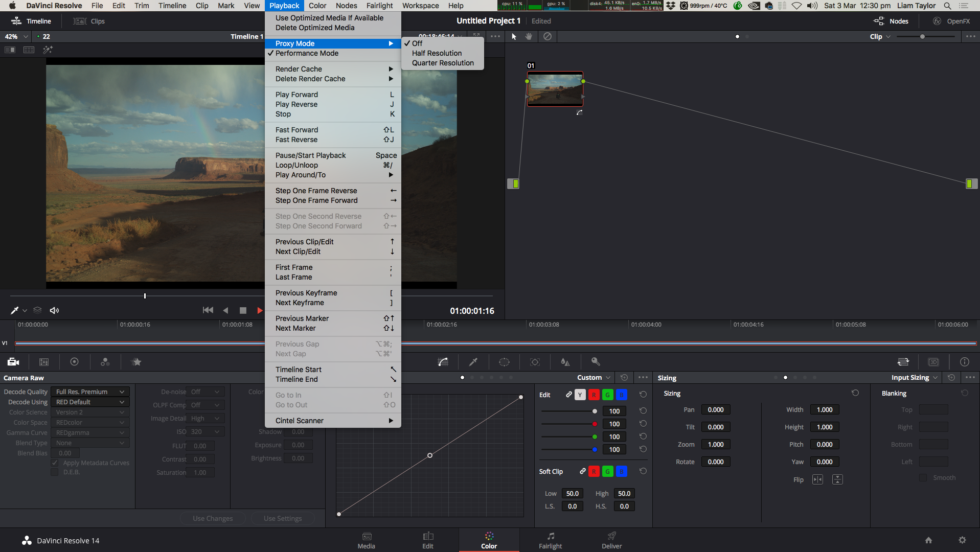Screen dimensions: 980x552
Task: Select the Qualifier eyedropper tool icon
Action: point(473,362)
